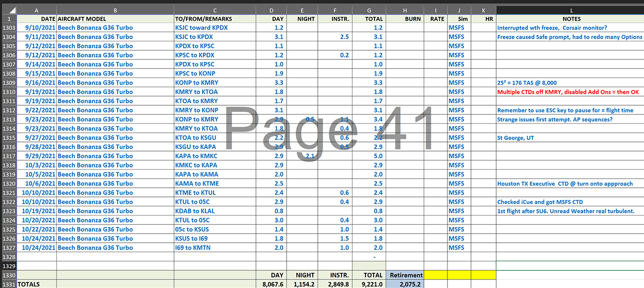Select night value 2.1 in row 1317
The image size is (644, 288).
(302, 156)
